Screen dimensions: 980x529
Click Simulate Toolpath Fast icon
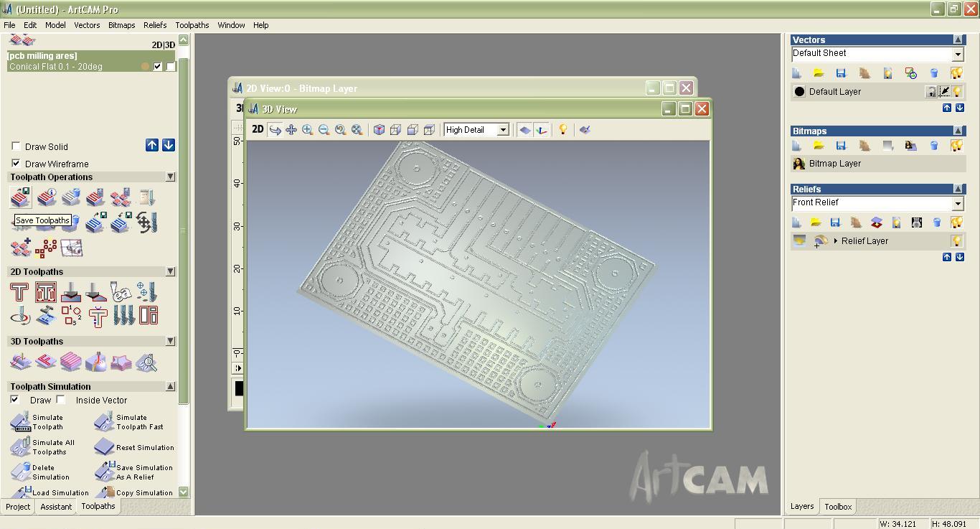click(104, 421)
